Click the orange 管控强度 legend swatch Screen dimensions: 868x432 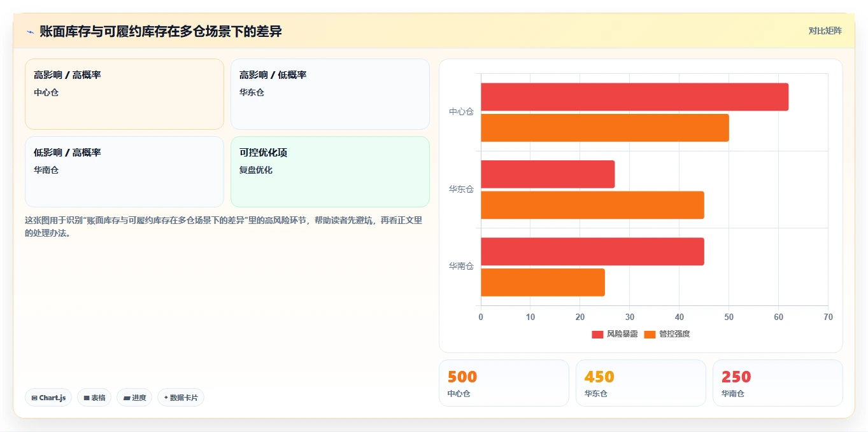click(x=650, y=335)
